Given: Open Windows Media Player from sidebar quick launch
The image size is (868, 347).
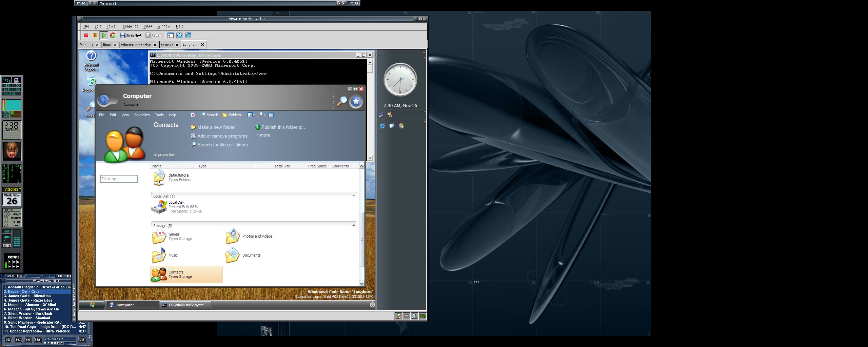Looking at the screenshot, I should [x=401, y=126].
